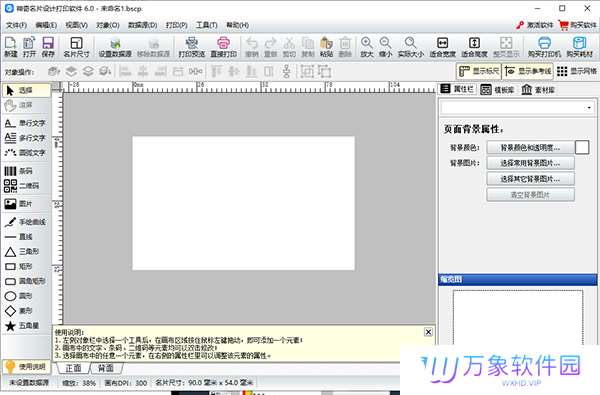Close the yellow usage instructions panel

pyautogui.click(x=429, y=332)
